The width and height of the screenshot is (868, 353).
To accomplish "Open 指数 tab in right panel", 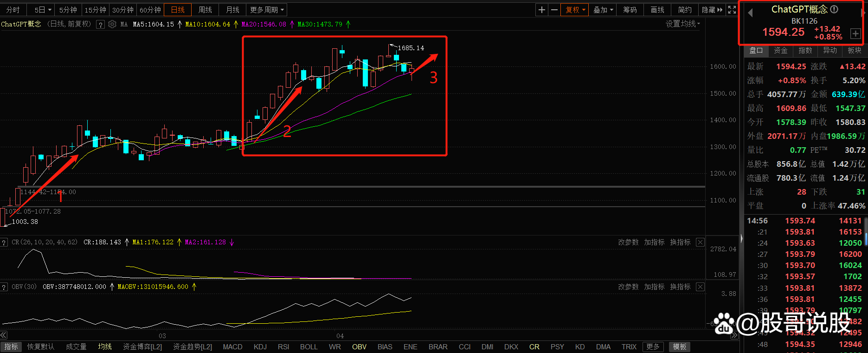I will (805, 51).
